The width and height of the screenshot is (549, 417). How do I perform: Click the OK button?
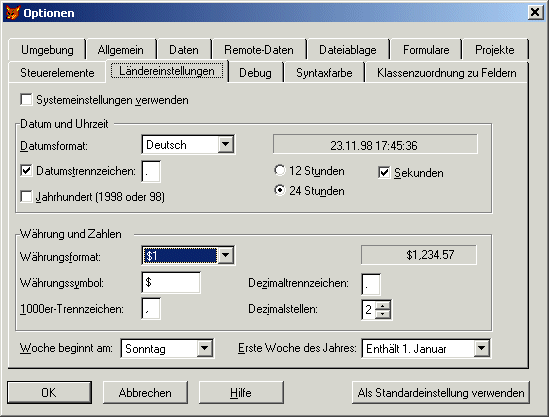[x=49, y=392]
